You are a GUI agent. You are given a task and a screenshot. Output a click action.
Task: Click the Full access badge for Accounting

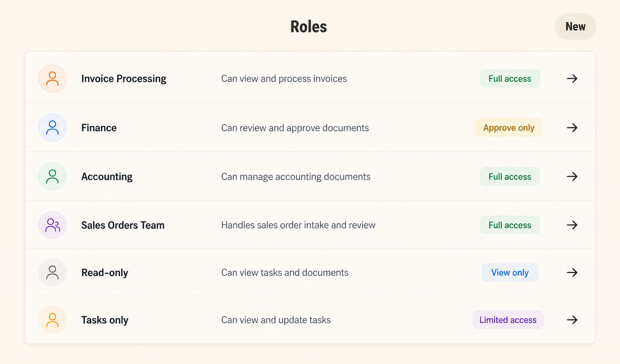click(509, 176)
